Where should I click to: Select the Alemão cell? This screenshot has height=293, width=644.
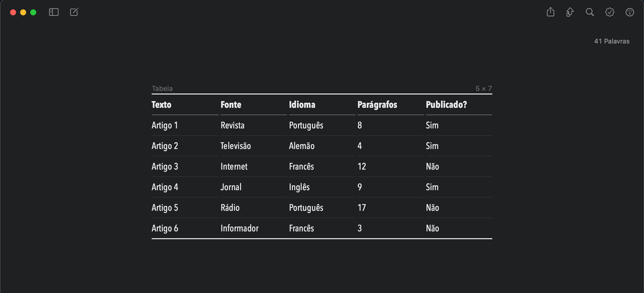pos(302,146)
